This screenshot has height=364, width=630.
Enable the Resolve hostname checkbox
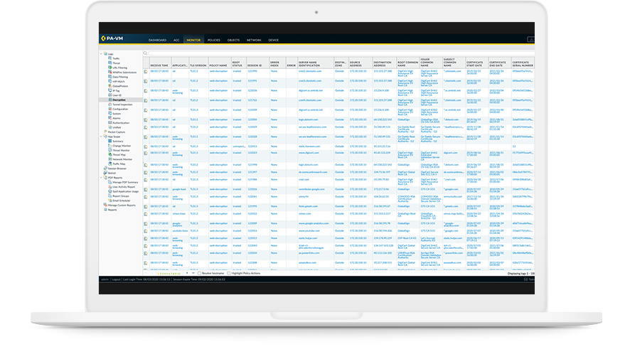tap(199, 273)
